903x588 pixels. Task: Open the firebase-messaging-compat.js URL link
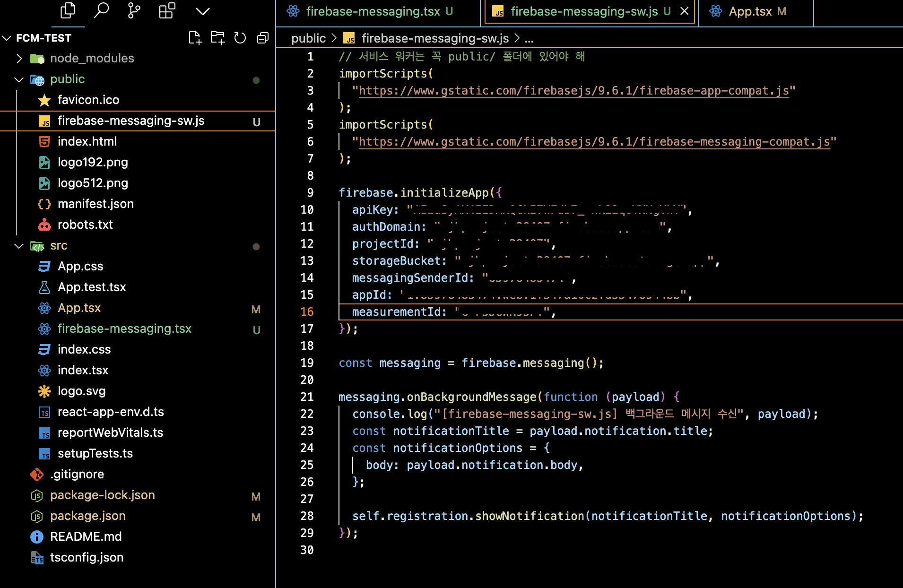[x=594, y=142]
